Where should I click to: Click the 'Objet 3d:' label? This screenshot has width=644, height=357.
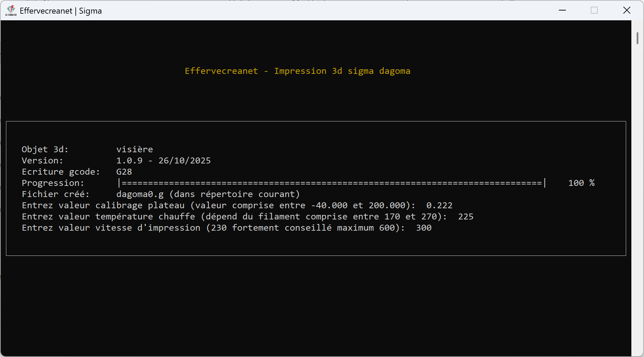click(45, 149)
